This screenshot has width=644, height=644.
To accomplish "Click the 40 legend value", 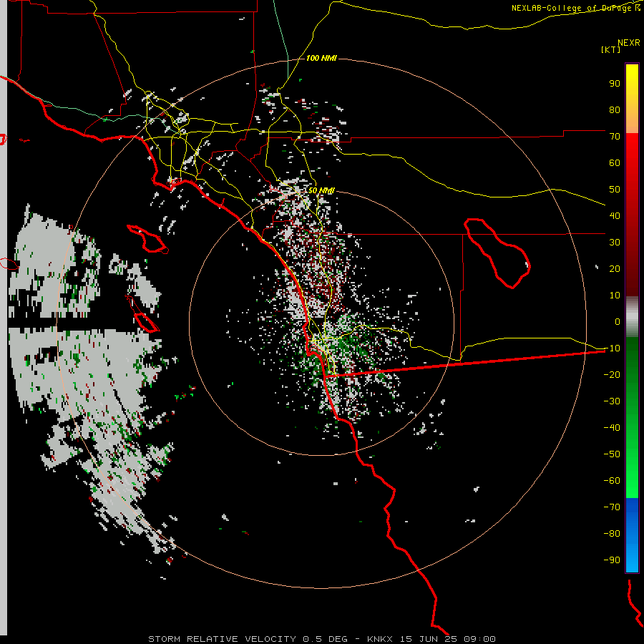I will click(615, 216).
